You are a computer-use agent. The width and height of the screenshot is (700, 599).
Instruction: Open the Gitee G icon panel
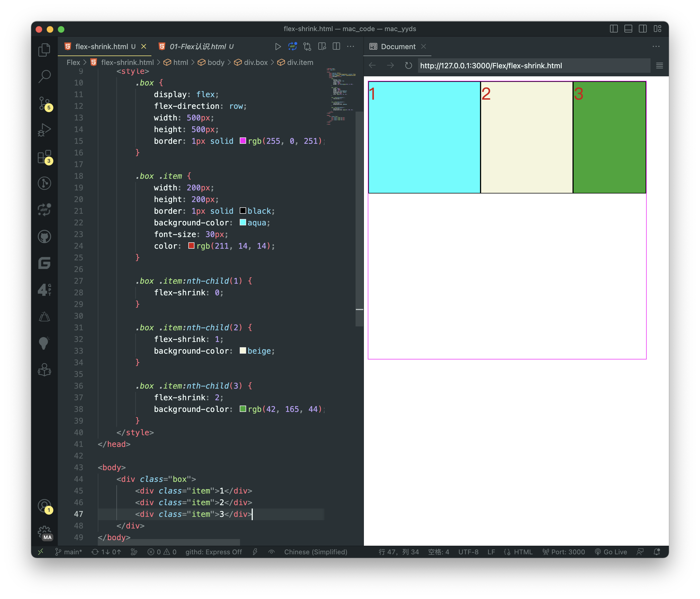(44, 263)
